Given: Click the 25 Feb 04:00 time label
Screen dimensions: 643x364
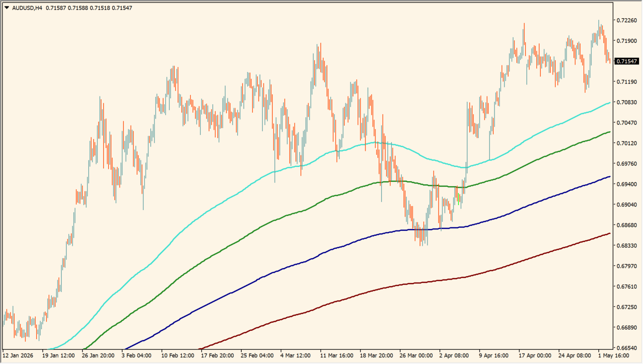Looking at the screenshot, I should click(x=257, y=356).
